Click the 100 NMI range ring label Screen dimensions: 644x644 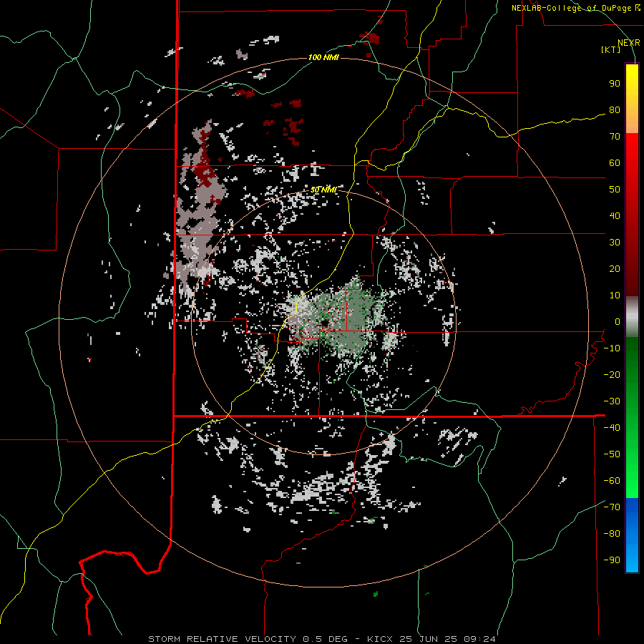(323, 57)
